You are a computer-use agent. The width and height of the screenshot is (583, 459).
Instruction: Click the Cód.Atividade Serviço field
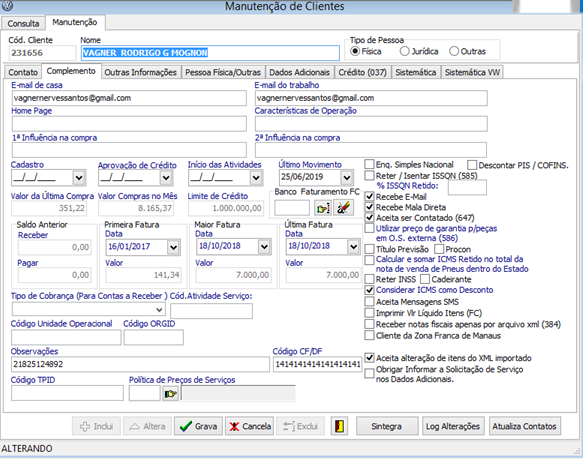pyautogui.click(x=211, y=311)
